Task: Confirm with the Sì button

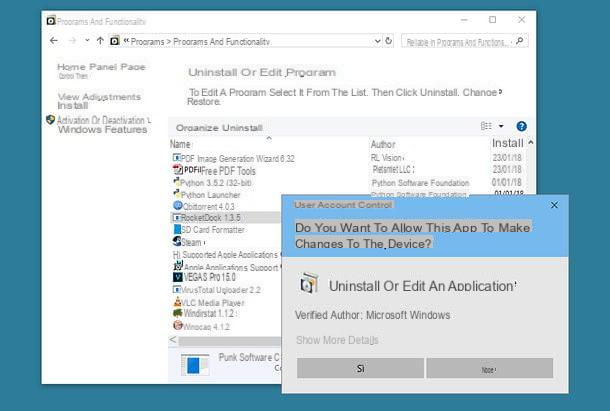Action: 360,368
